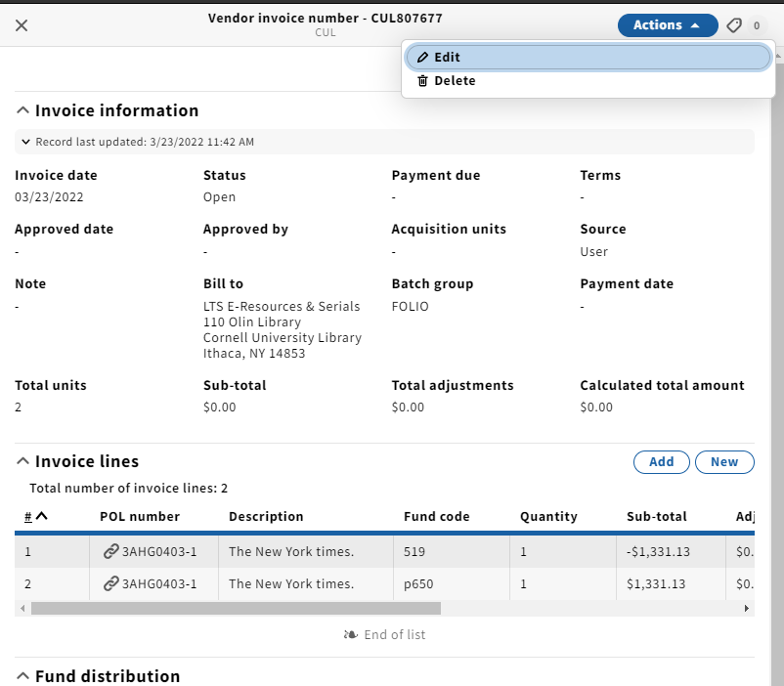Viewport: 784px width, 686px height.
Task: Choose Delete from the Actions menu
Action: [588, 80]
